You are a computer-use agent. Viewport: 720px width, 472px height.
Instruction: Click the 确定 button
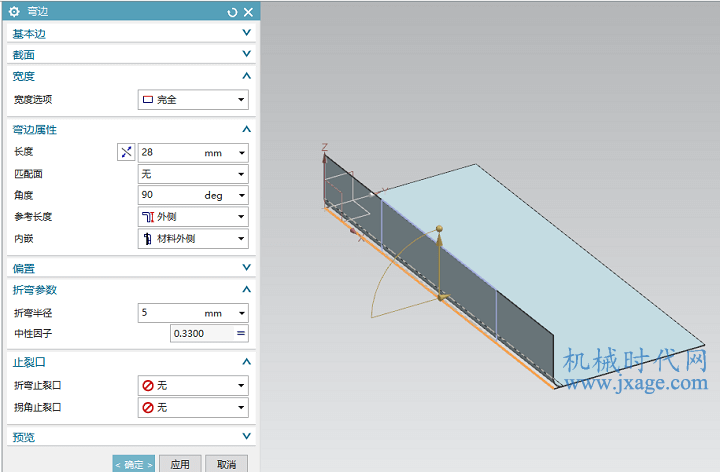pos(134,464)
